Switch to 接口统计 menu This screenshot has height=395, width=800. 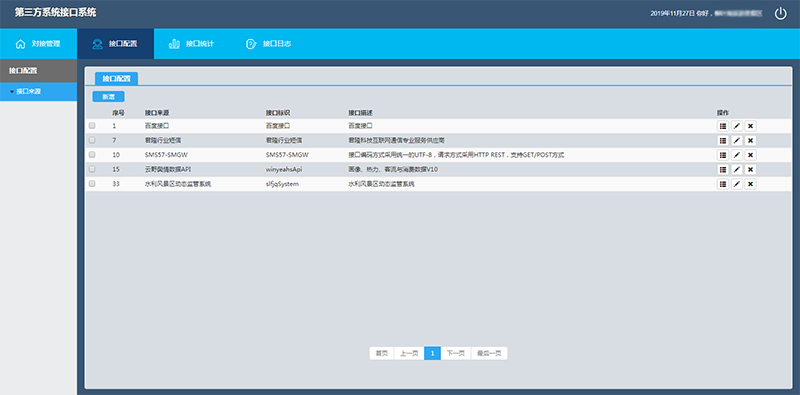pyautogui.click(x=191, y=44)
